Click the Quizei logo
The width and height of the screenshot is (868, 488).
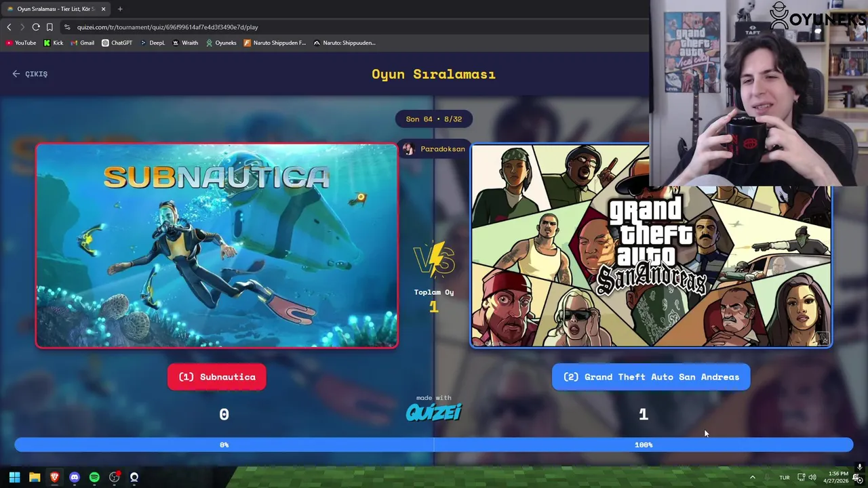coord(434,411)
